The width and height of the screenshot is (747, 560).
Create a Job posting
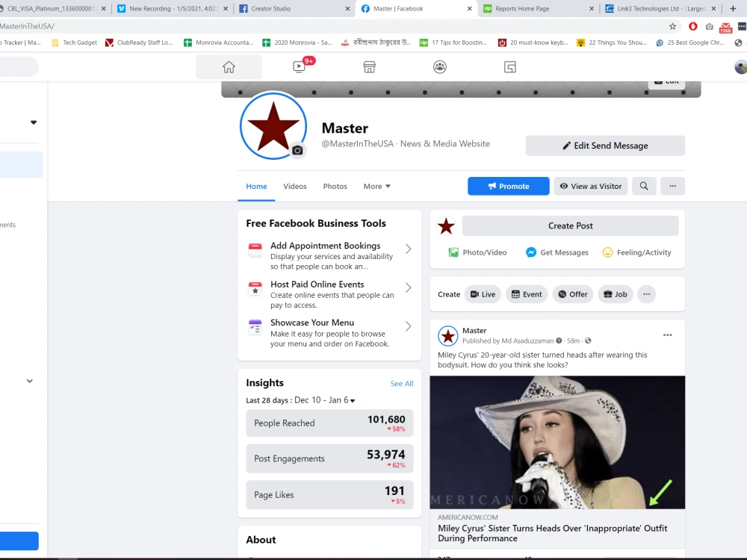click(615, 294)
